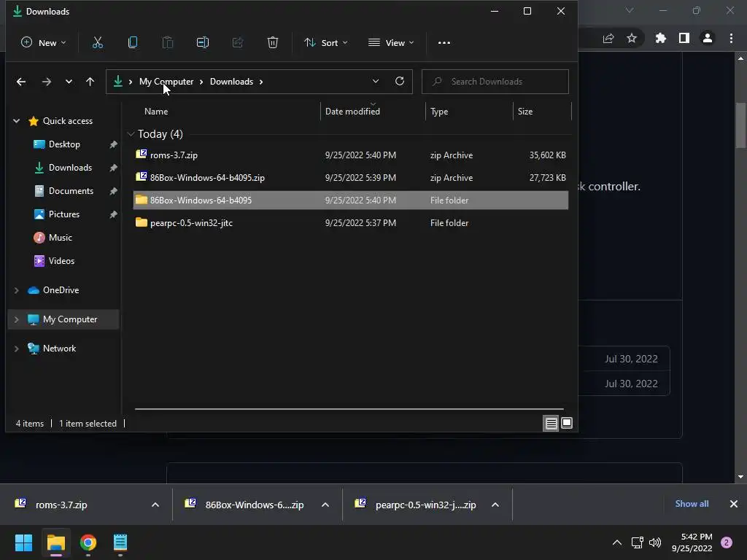This screenshot has width=747, height=560.
Task: Select Videos in the navigation pane
Action: click(x=61, y=261)
